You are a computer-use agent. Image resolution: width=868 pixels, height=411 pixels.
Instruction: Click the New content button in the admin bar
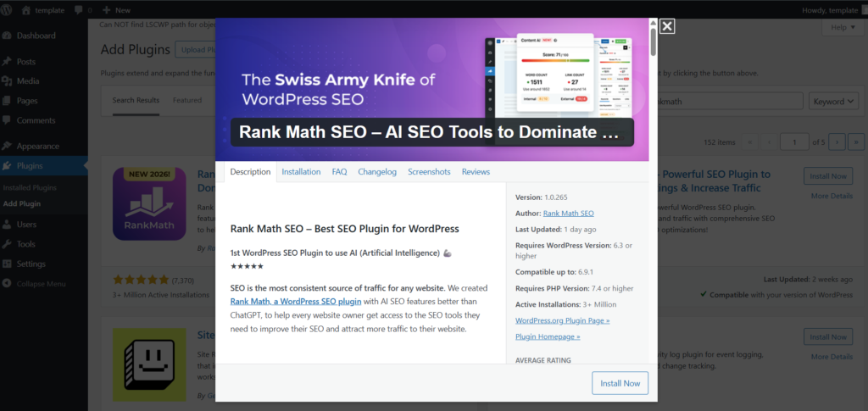point(116,10)
